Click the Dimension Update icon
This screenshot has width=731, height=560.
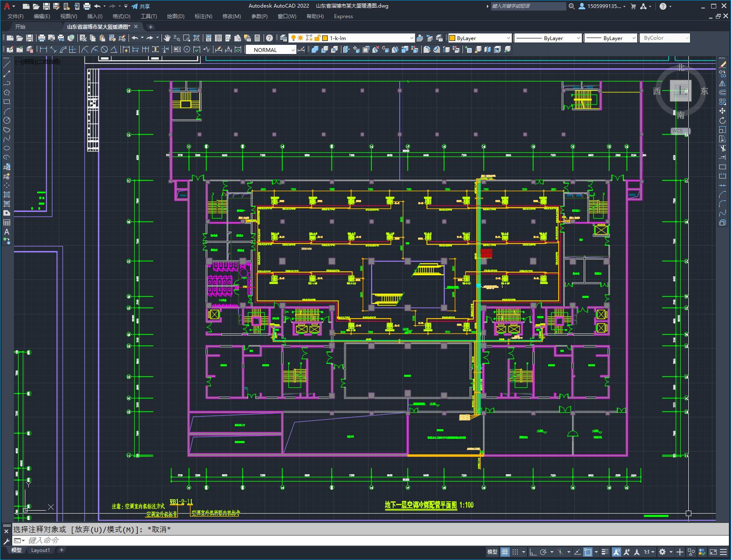tap(238, 50)
